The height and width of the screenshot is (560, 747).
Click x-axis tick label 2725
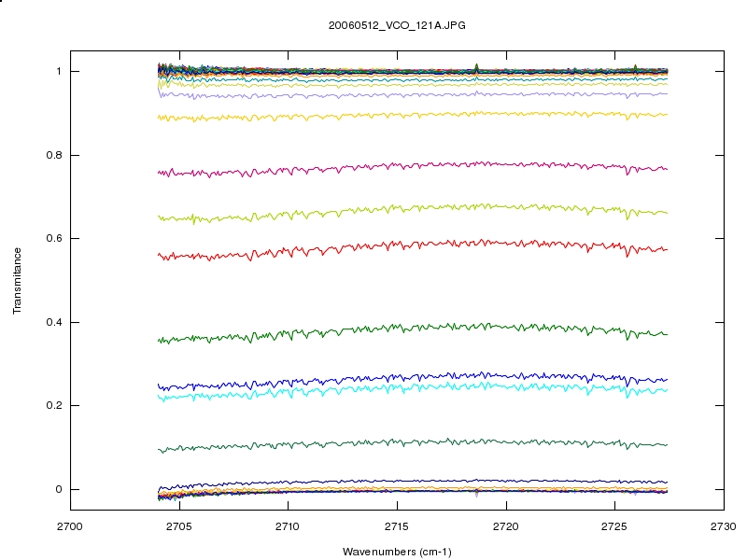614,526
